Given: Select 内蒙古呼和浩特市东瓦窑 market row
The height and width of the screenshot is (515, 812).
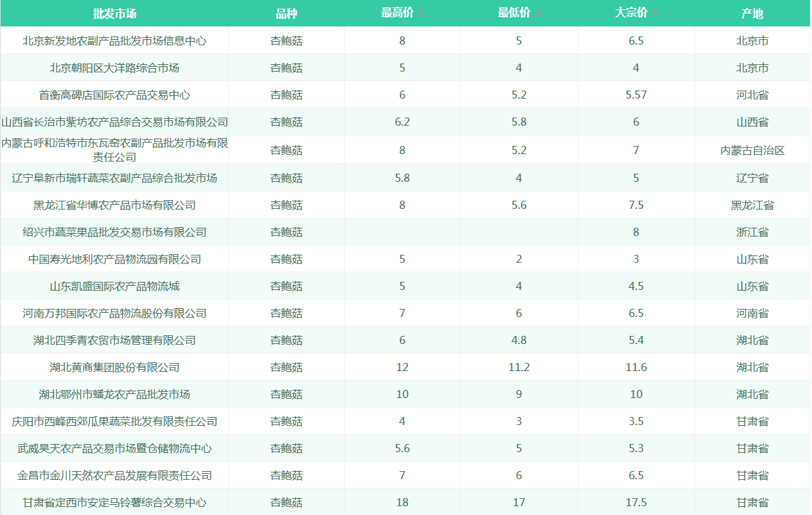Looking at the screenshot, I should coord(114,150).
